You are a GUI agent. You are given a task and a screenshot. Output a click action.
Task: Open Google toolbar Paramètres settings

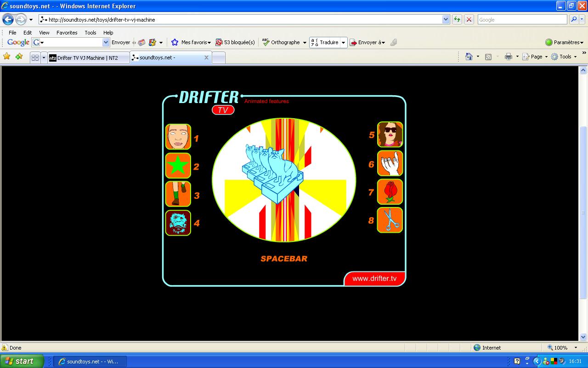pos(564,42)
